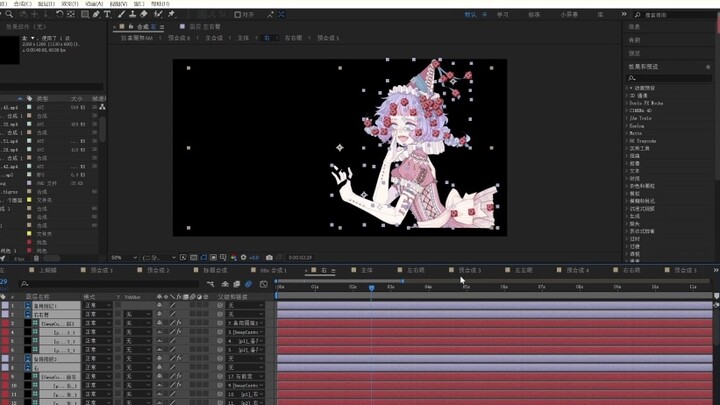Expand the Matte effects category

coord(627,133)
